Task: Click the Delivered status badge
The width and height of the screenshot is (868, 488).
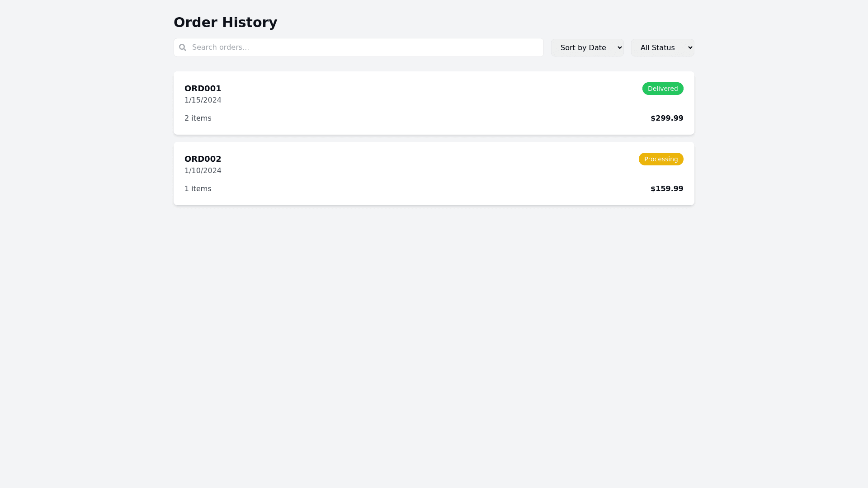Action: point(662,89)
